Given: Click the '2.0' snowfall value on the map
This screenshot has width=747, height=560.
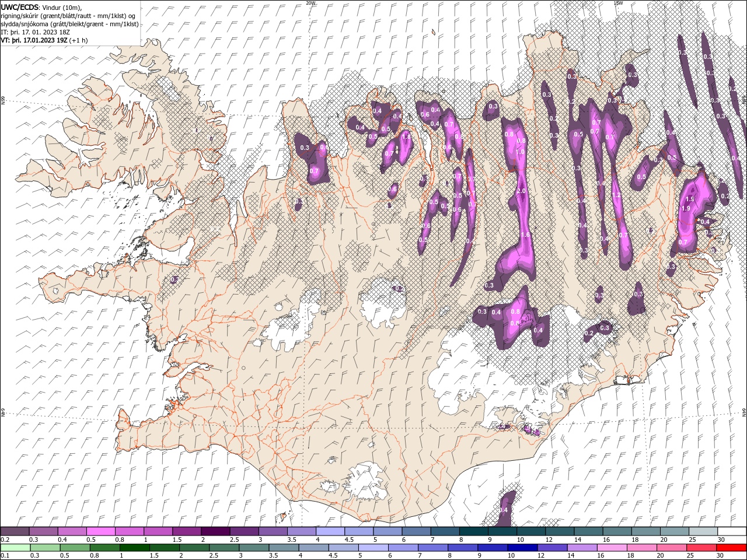Looking at the screenshot, I should (x=522, y=191).
